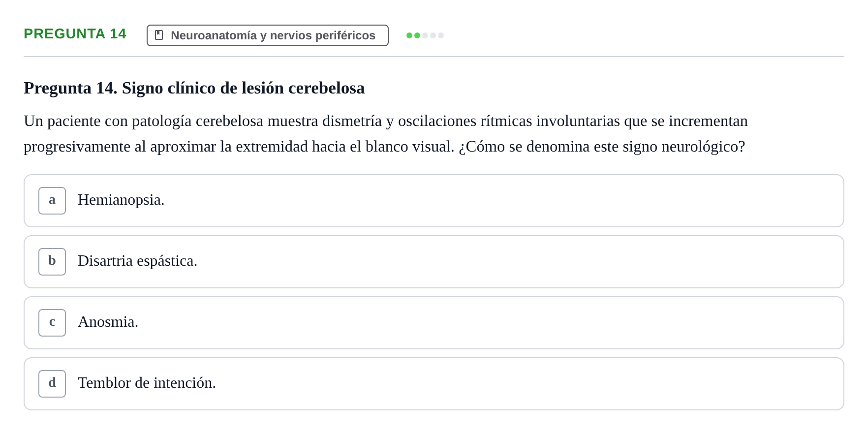Open the Neuroanatomía y nervios periféricos tag

click(268, 35)
